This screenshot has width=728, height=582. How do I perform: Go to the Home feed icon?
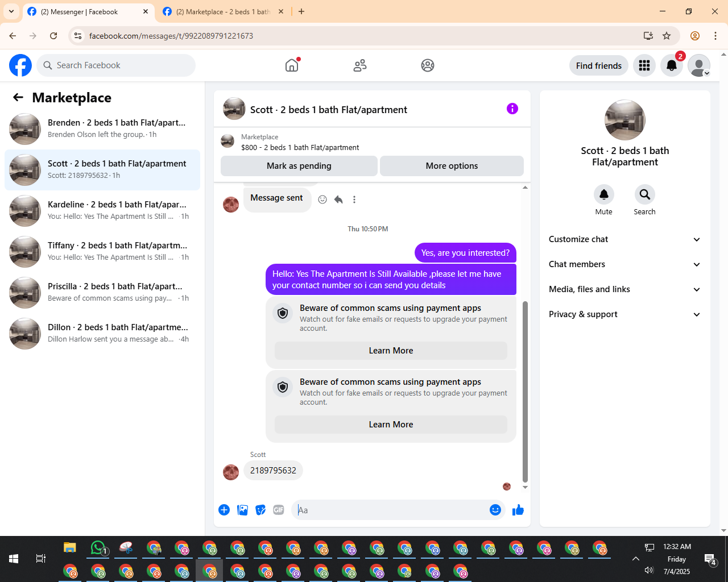point(292,65)
